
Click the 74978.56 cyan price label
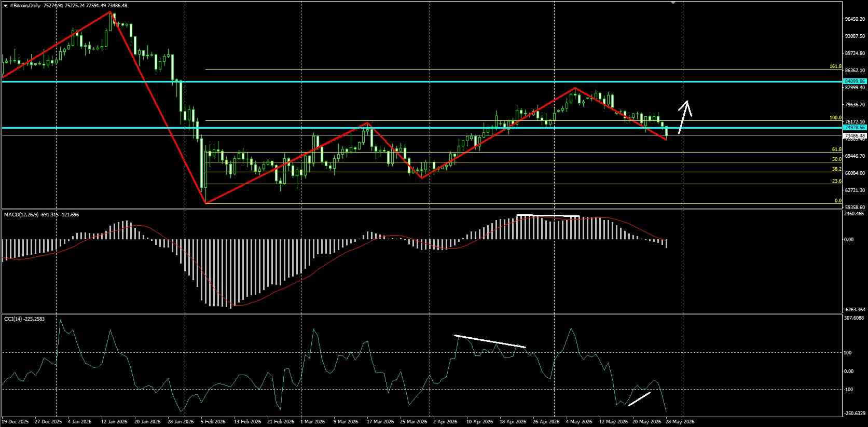(x=855, y=128)
